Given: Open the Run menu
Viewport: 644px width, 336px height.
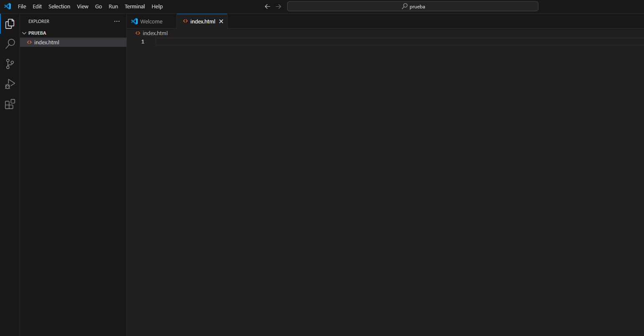Looking at the screenshot, I should pos(113,6).
